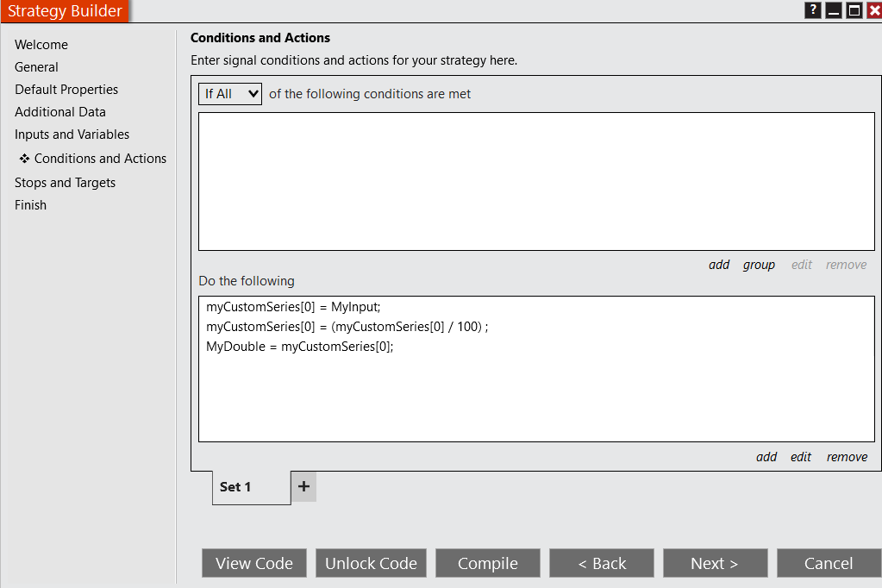
Task: Go to the next wizard step
Action: click(715, 563)
